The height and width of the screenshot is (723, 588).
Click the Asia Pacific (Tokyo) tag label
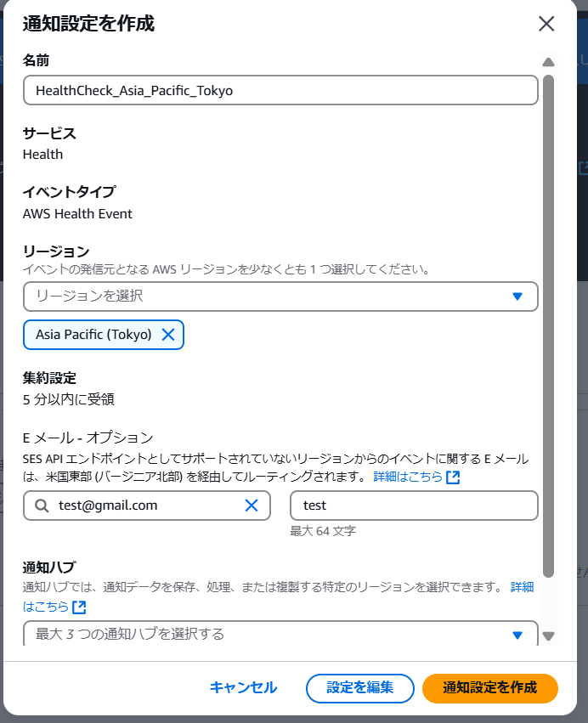coord(93,334)
